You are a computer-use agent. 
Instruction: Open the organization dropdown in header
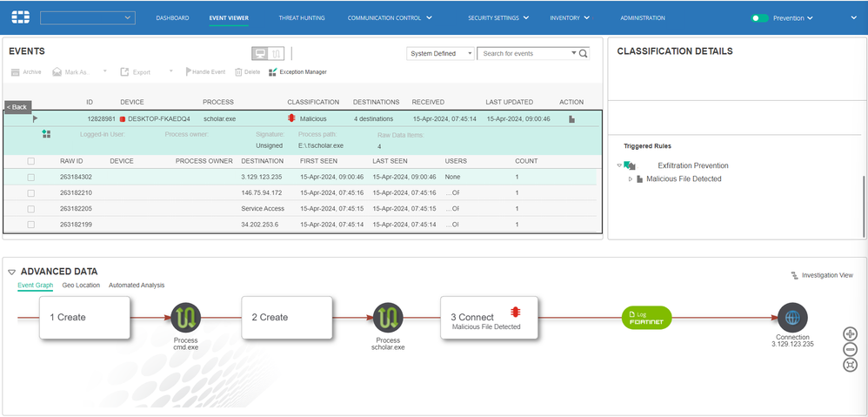click(88, 17)
